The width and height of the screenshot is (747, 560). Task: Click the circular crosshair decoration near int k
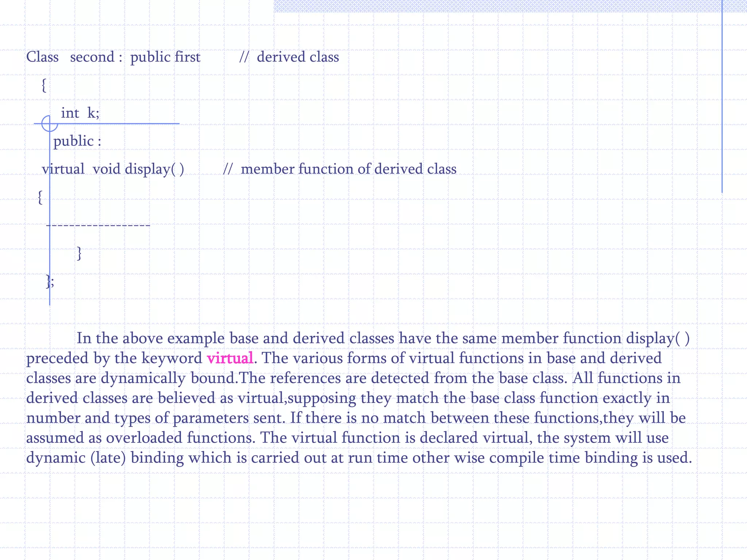click(x=50, y=123)
